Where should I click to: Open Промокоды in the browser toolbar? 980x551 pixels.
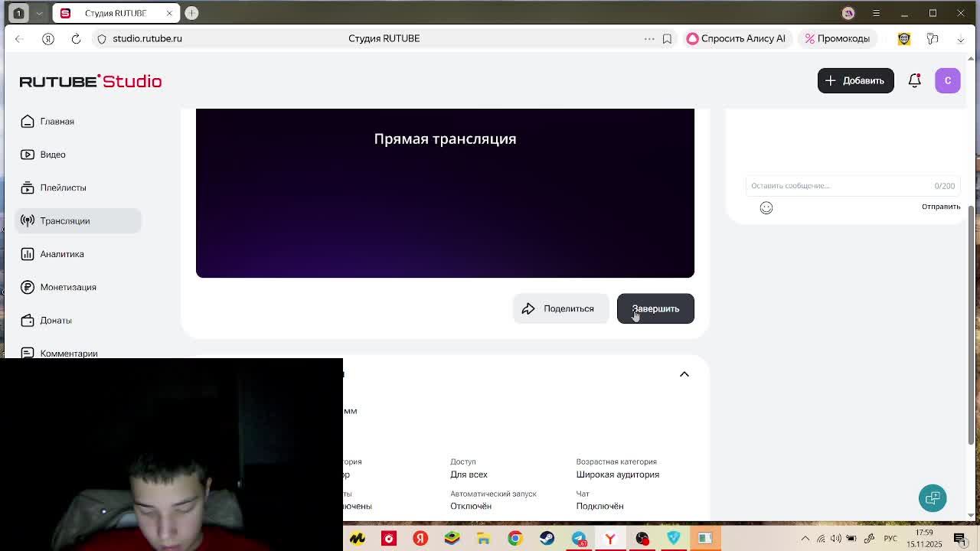click(837, 38)
